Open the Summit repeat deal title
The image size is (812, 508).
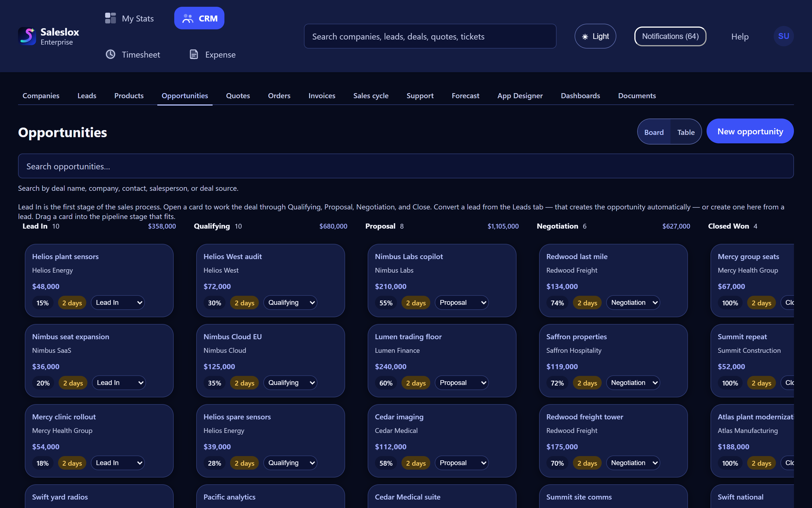coord(742,337)
